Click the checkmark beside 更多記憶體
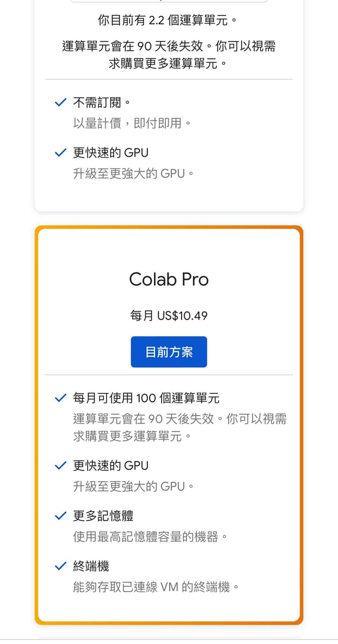 (60, 515)
